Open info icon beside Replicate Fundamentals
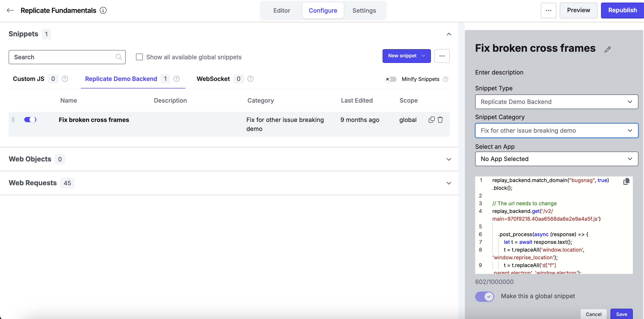The width and height of the screenshot is (644, 319). click(x=103, y=10)
